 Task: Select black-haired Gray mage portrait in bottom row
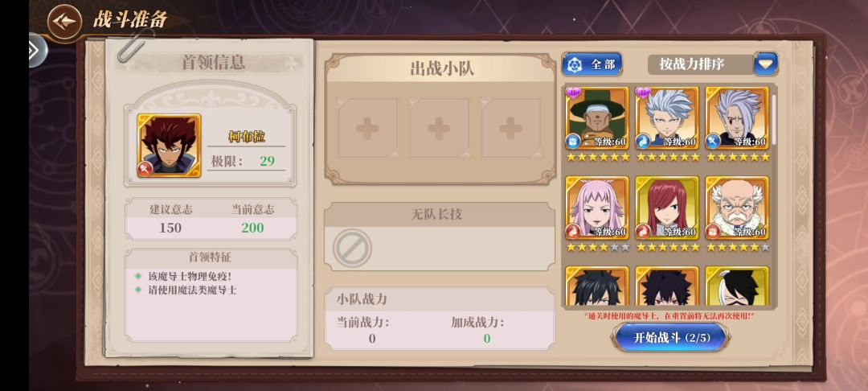(x=596, y=286)
